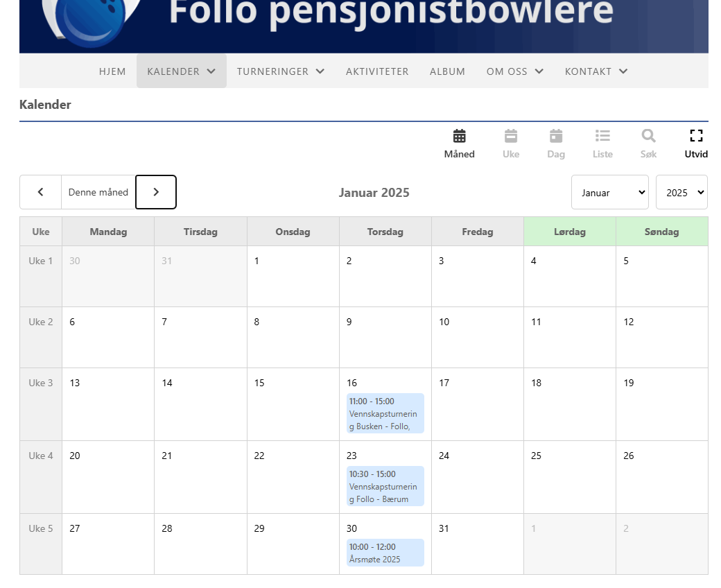721x588 pixels.
Task: Go to previous month arrow
Action: click(40, 192)
